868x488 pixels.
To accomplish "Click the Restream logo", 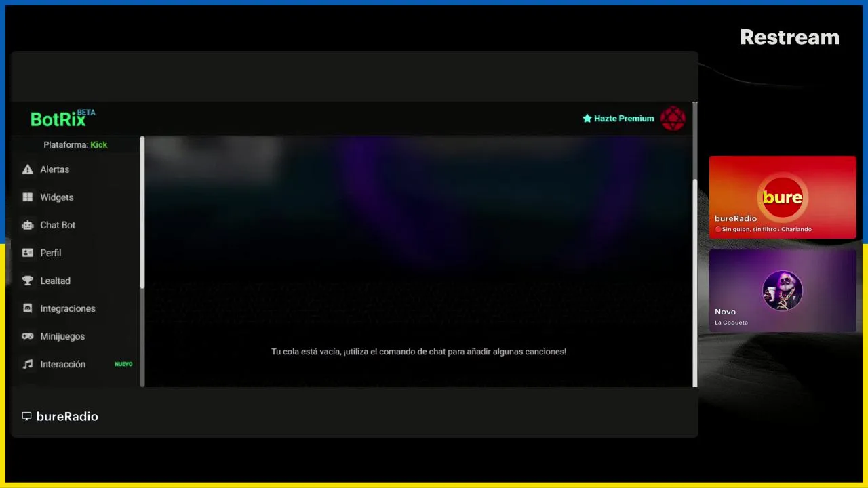I will (x=789, y=37).
